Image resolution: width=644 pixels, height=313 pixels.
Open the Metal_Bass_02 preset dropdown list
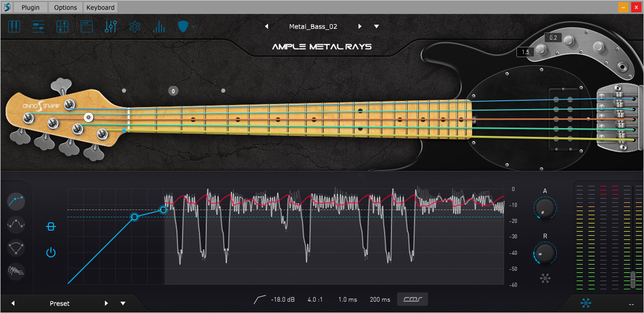point(377,26)
